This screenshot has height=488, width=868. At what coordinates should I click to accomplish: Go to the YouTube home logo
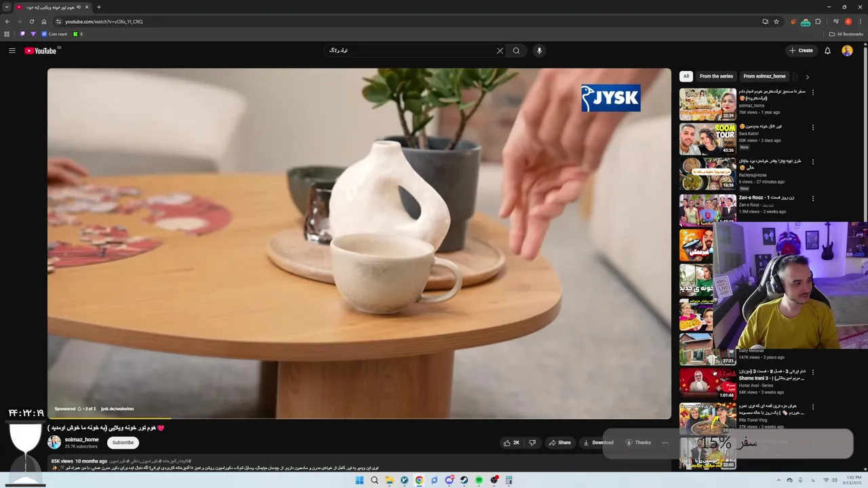point(41,51)
